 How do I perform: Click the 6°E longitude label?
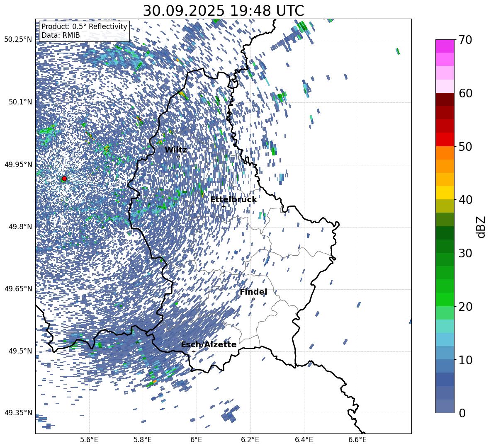pyautogui.click(x=196, y=440)
